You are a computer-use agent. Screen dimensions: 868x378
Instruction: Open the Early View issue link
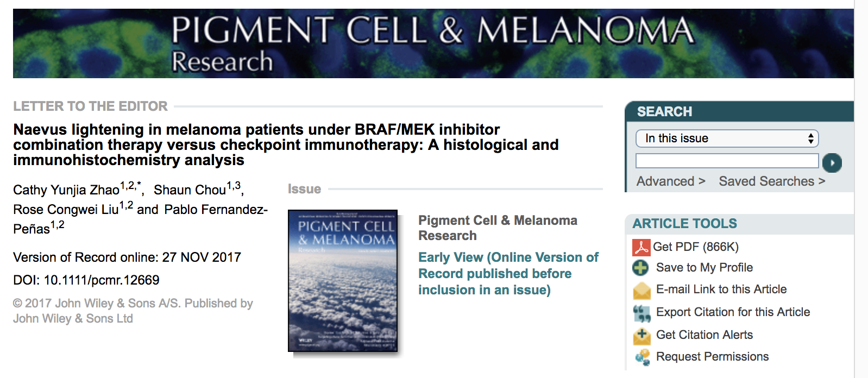508,274
